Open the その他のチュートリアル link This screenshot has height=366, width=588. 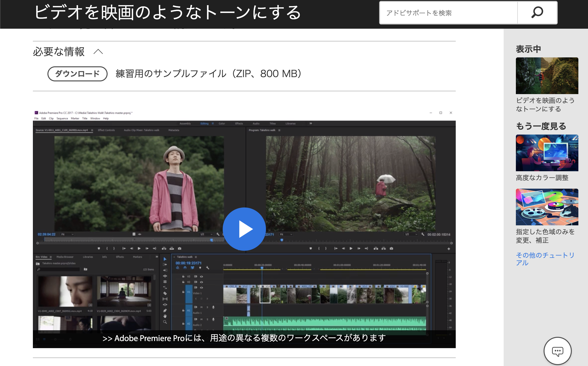point(545,259)
